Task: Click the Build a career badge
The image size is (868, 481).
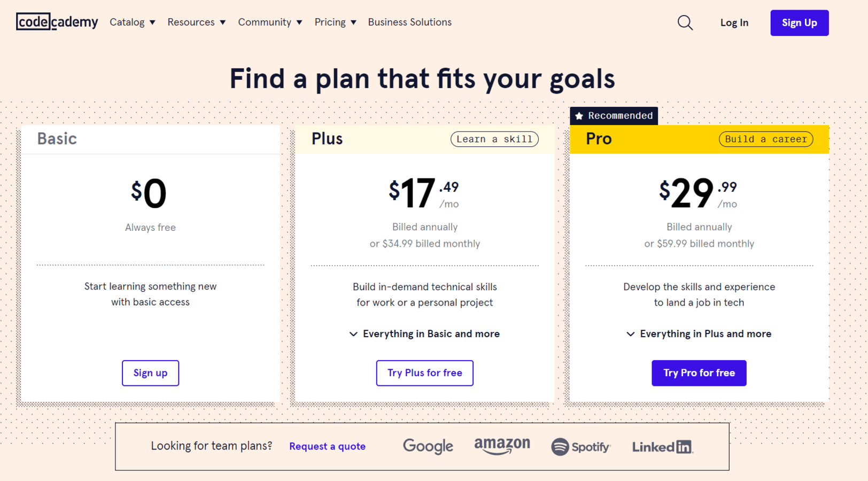Action: click(x=765, y=139)
